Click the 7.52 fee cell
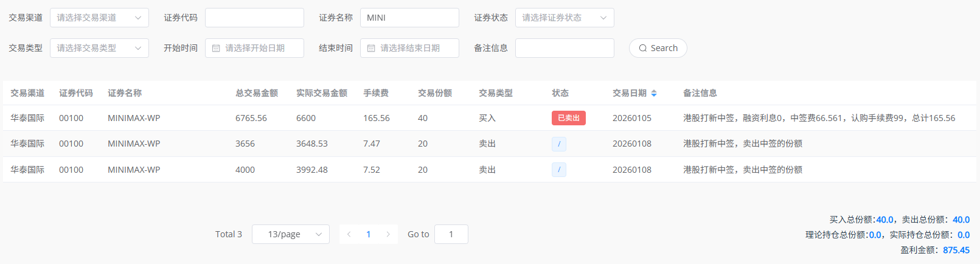 372,170
